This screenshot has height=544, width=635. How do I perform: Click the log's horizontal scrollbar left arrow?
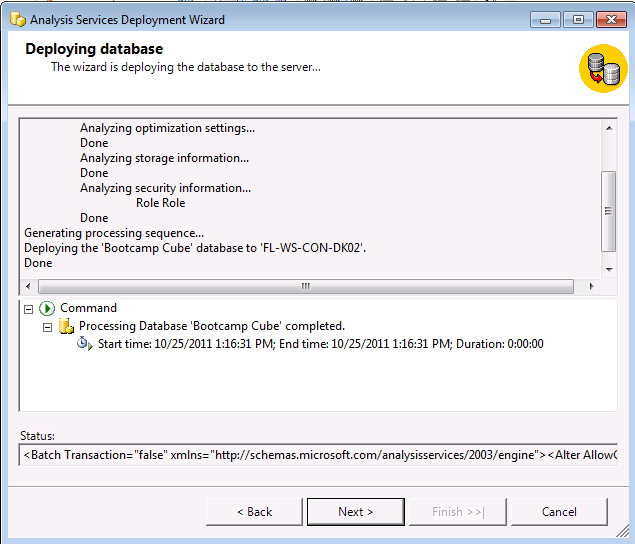point(28,286)
